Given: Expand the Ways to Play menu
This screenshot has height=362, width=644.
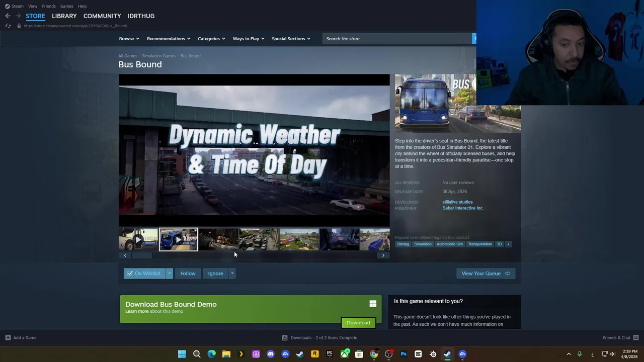Looking at the screenshot, I should (x=249, y=39).
